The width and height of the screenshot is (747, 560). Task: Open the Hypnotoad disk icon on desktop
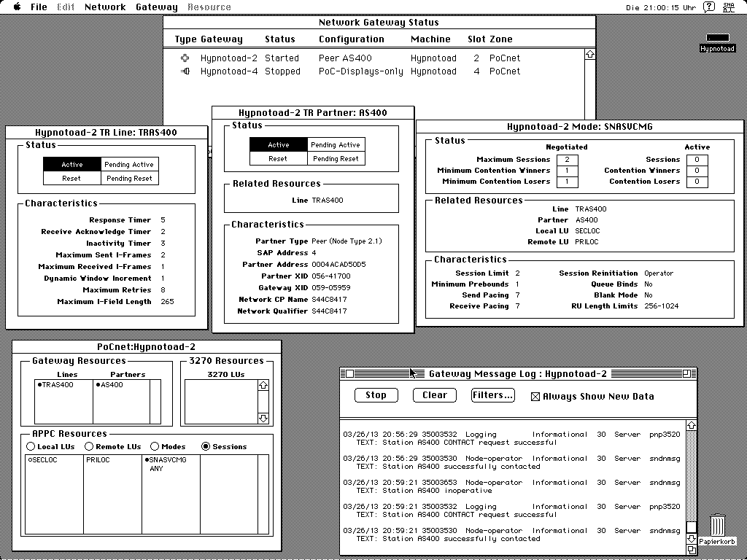click(717, 42)
